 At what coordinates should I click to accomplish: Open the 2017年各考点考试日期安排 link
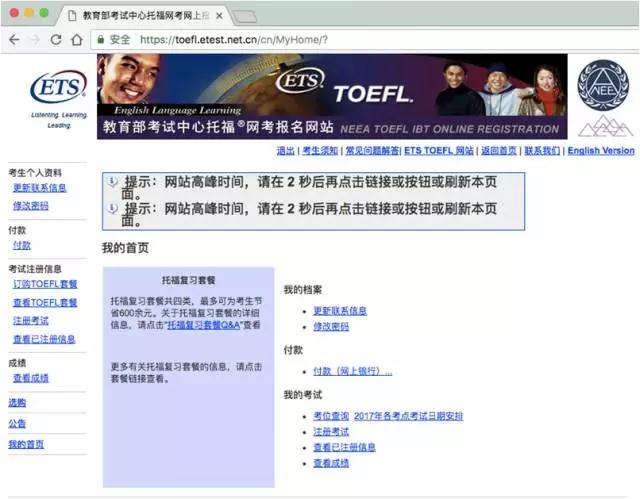408,416
